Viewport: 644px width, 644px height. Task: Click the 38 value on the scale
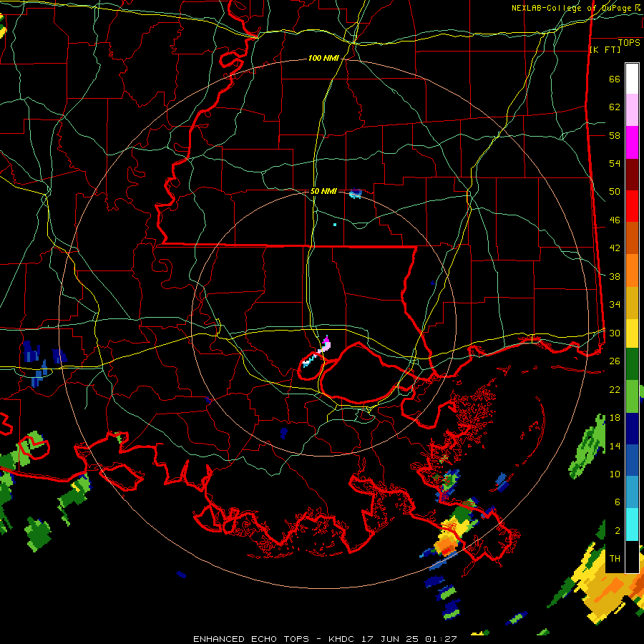[x=615, y=276]
